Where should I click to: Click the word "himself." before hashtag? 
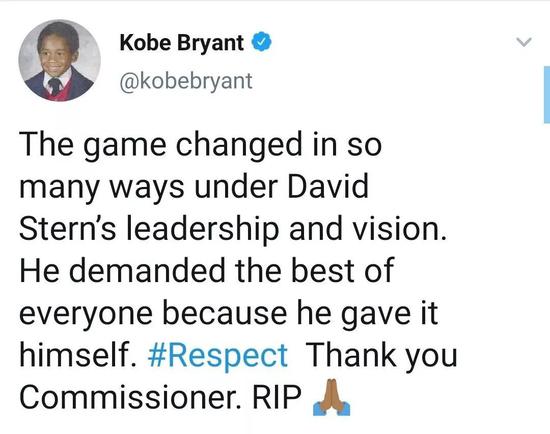[78, 355]
